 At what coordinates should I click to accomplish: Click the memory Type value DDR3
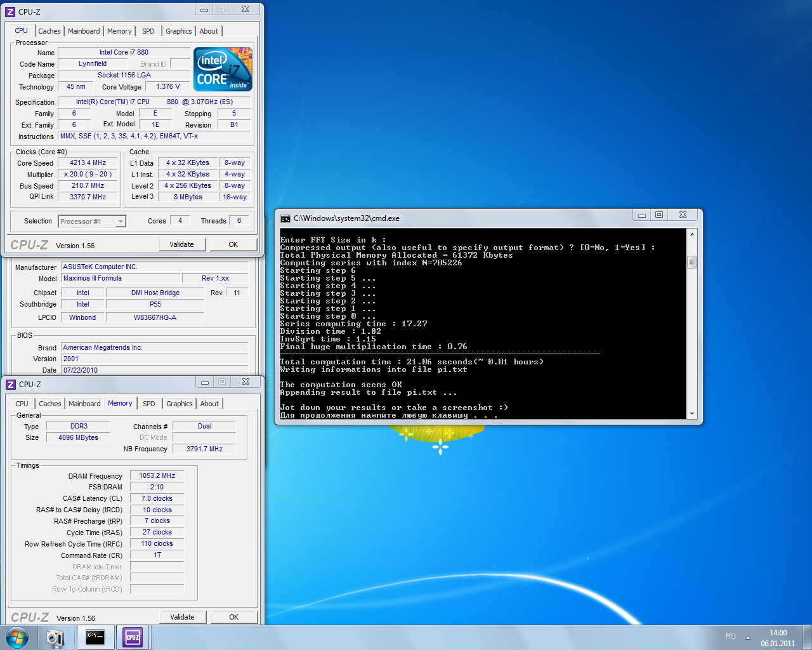click(79, 426)
